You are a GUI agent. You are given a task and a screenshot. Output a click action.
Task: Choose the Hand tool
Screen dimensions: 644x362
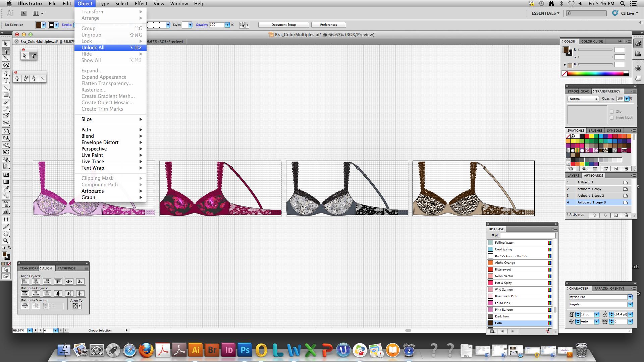click(6, 234)
